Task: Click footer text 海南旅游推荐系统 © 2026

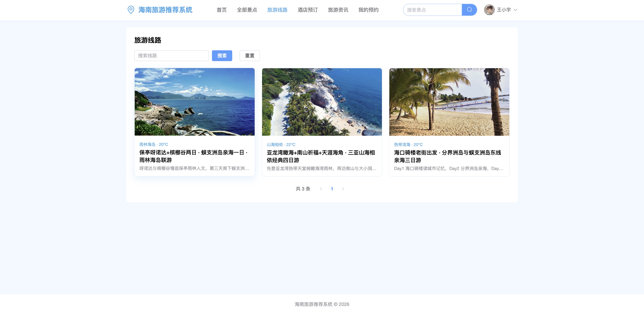Action: pos(322,304)
